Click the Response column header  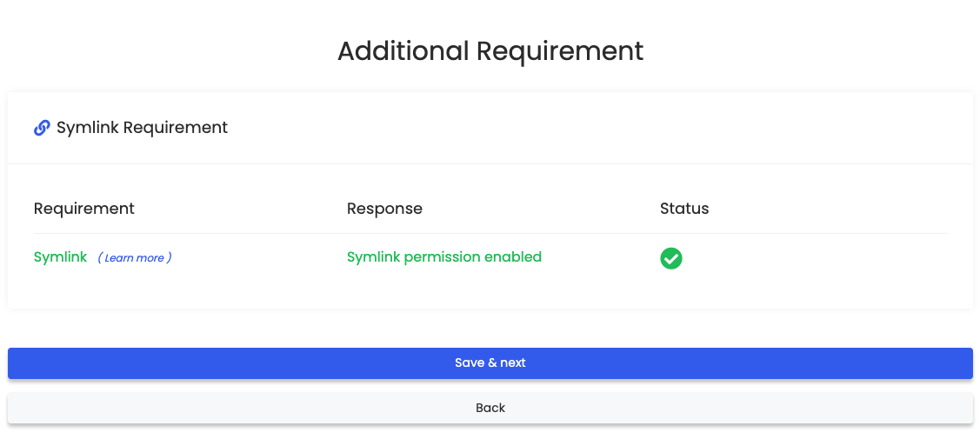point(384,209)
